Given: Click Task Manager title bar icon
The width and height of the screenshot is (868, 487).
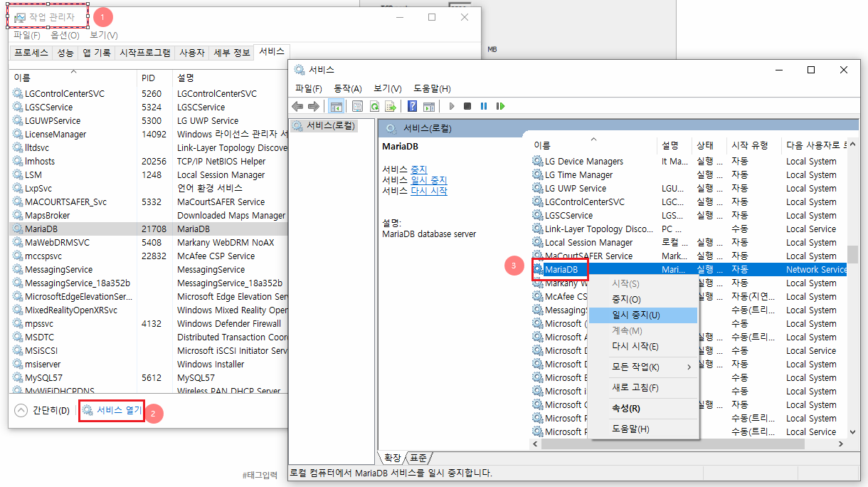Looking at the screenshot, I should point(20,17).
